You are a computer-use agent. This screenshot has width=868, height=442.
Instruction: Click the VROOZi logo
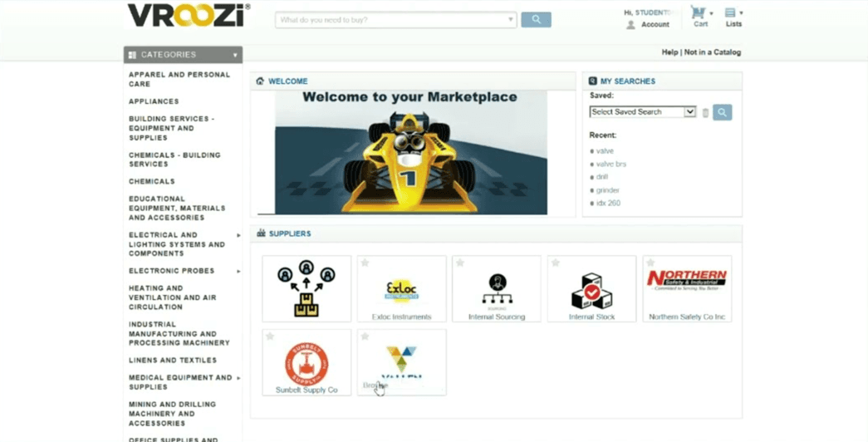pyautogui.click(x=189, y=16)
